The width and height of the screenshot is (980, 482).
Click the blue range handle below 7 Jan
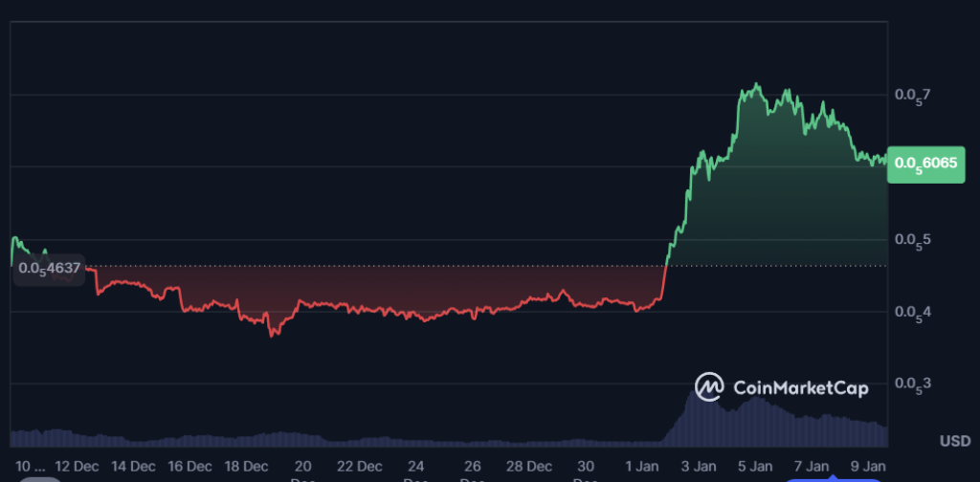[812, 478]
